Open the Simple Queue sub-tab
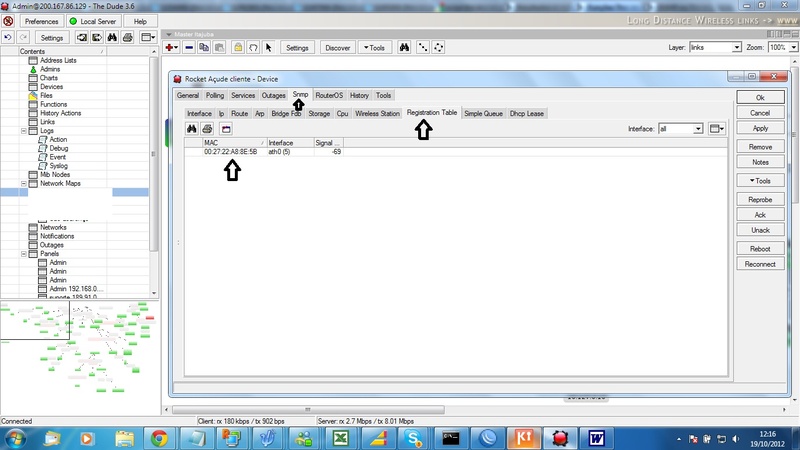This screenshot has width=800, height=450. point(483,113)
